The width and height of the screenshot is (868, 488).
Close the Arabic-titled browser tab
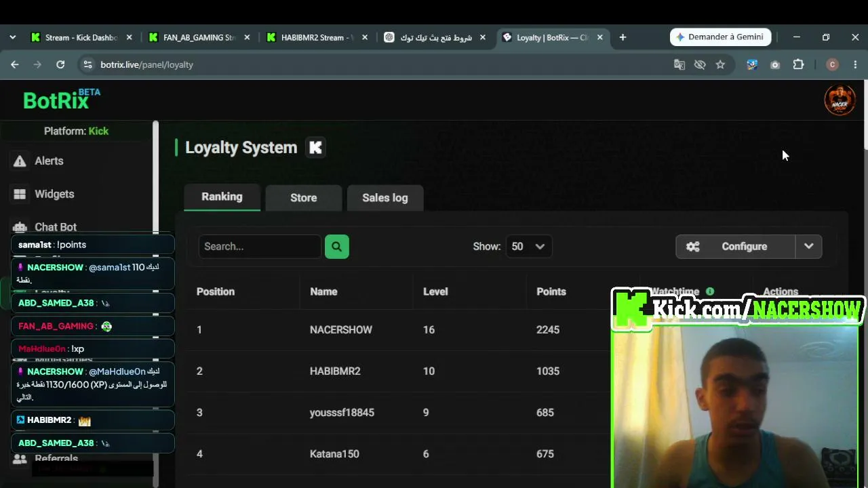pos(483,37)
